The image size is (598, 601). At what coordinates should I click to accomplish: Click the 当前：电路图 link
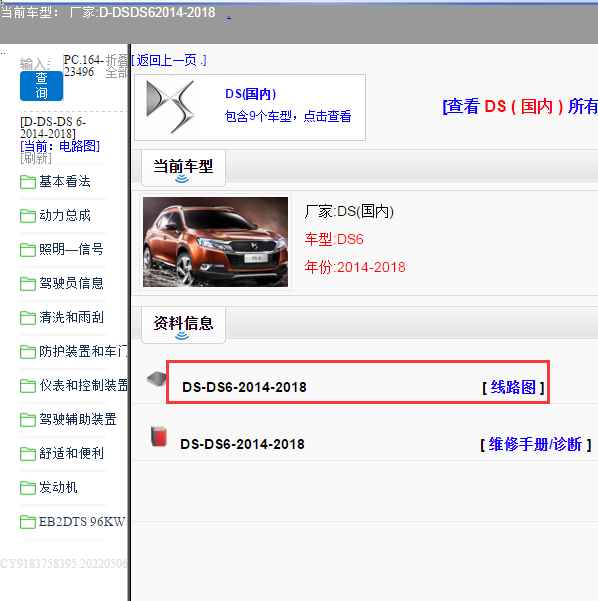[60, 146]
